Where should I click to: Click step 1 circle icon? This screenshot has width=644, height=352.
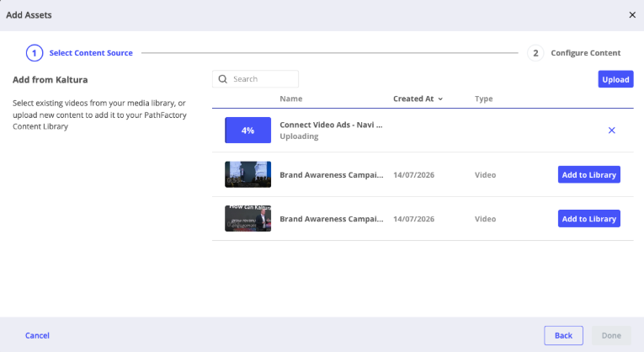pyautogui.click(x=35, y=53)
